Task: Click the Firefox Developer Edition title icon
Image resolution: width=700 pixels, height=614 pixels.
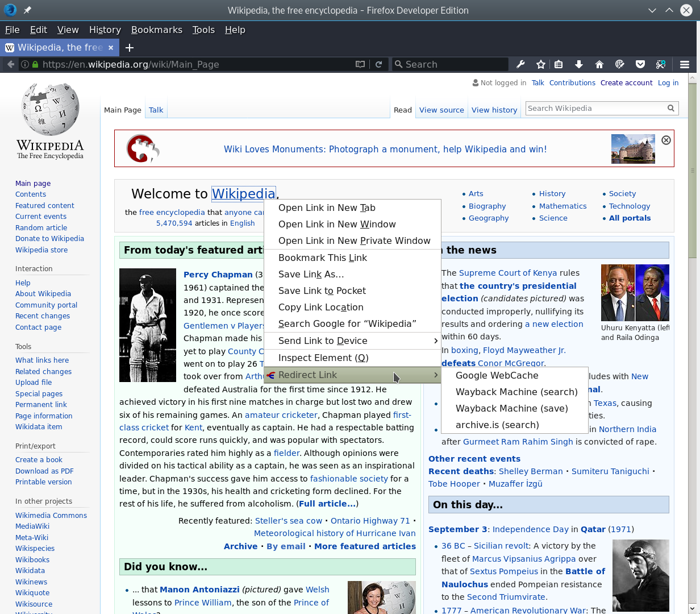Action: [10, 10]
